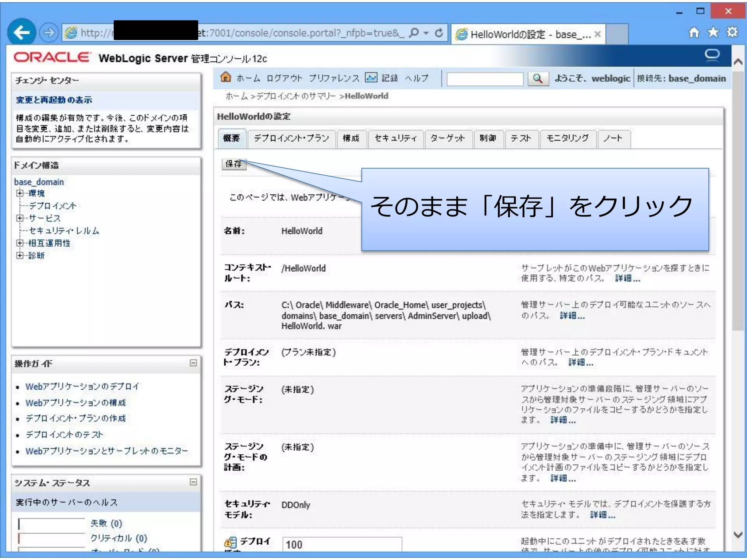Open Webアプリケーションの構成 guide link
Viewport: 747px width, 560px height.
tap(76, 402)
